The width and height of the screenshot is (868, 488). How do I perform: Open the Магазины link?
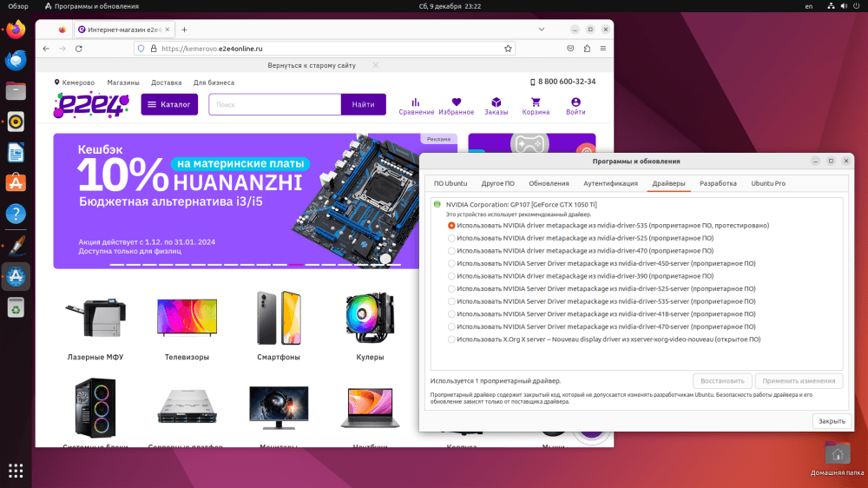[x=123, y=82]
